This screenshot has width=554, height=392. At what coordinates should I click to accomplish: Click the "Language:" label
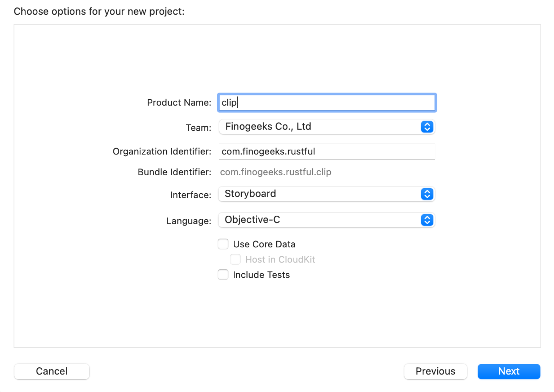pyautogui.click(x=188, y=221)
